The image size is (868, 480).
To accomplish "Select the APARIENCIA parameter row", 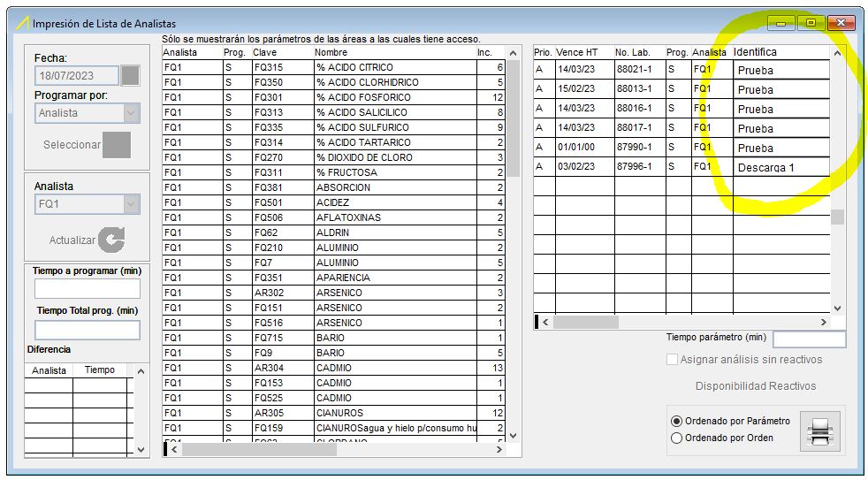I will 334,278.
